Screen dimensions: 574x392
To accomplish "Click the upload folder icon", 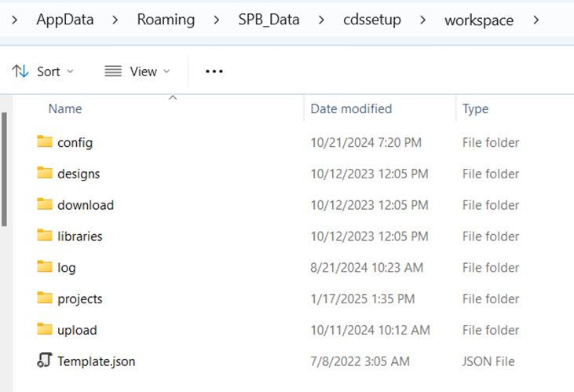I will click(44, 330).
